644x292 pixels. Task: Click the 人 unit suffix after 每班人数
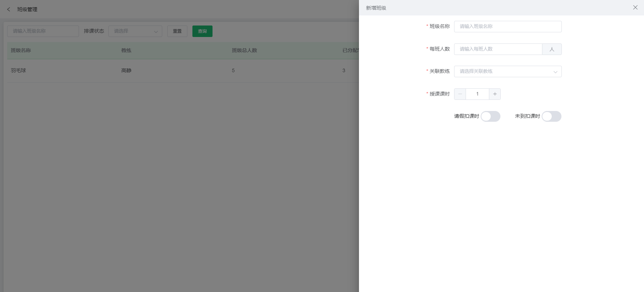pyautogui.click(x=552, y=49)
